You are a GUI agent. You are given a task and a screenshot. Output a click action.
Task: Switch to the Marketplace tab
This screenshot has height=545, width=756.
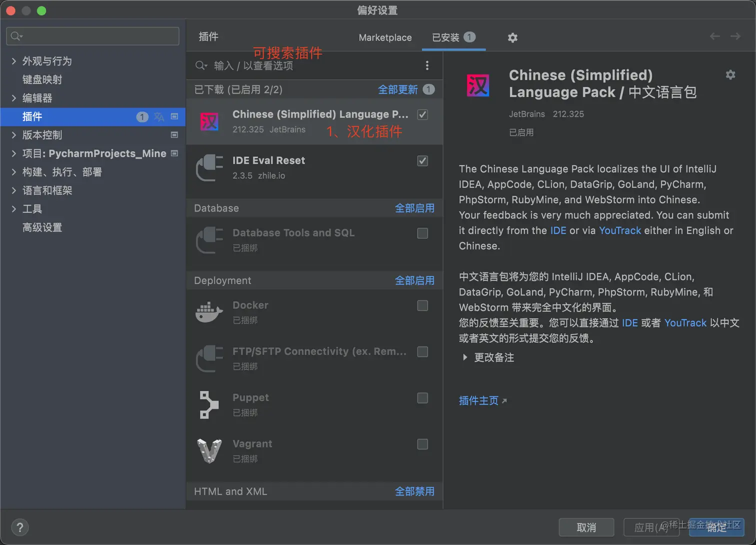pyautogui.click(x=385, y=37)
